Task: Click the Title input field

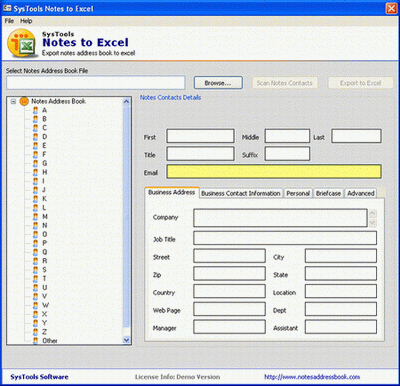Action: coord(200,154)
